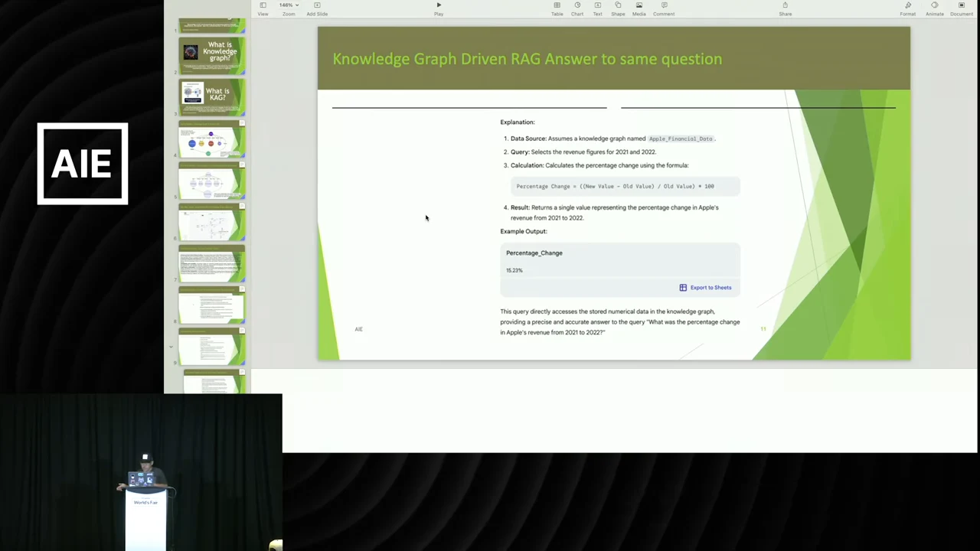
Task: Click the Add Slide button
Action: coord(317,8)
